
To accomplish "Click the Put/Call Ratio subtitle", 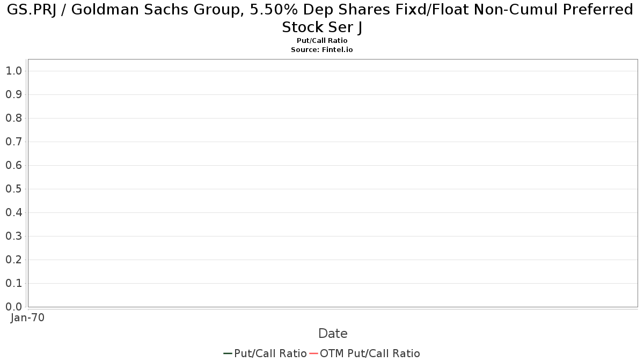I will point(322,41).
